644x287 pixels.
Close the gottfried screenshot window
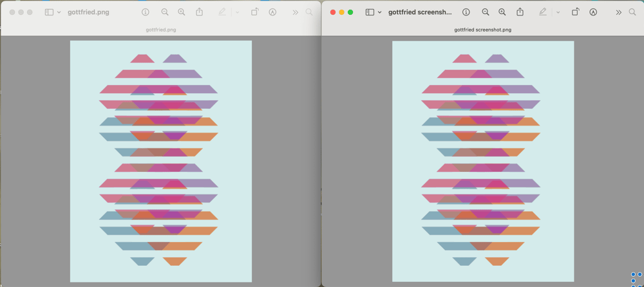tap(333, 12)
